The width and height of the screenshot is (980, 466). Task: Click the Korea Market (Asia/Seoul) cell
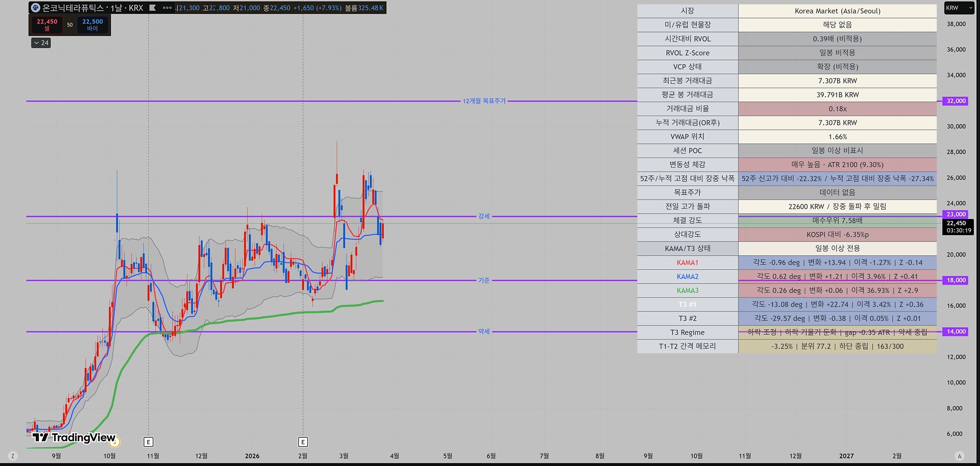pos(838,11)
